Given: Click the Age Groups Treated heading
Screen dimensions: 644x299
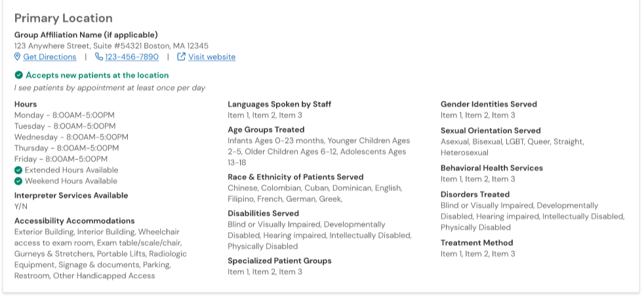Looking at the screenshot, I should [266, 130].
